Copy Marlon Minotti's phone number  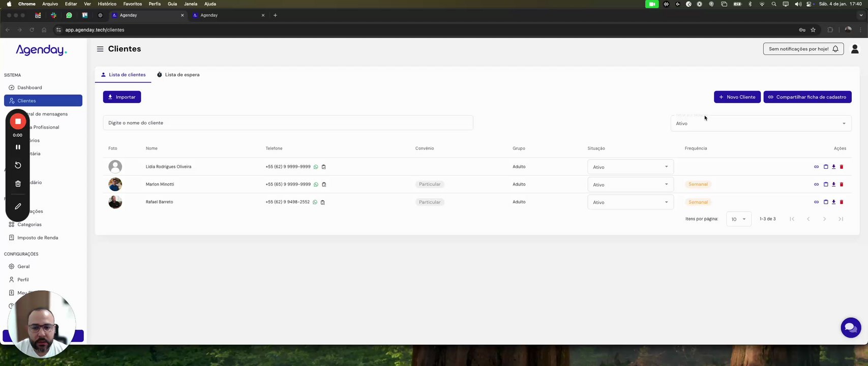click(x=324, y=185)
